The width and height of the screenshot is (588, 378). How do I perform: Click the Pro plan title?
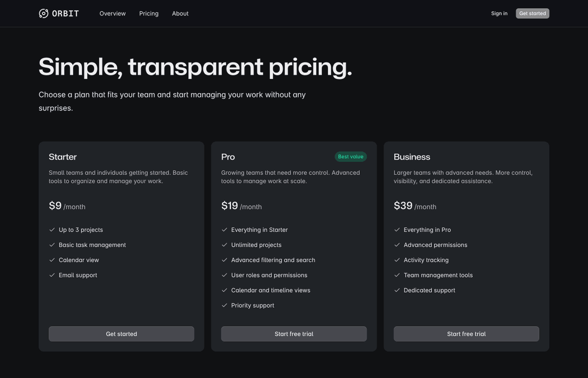[x=228, y=157]
